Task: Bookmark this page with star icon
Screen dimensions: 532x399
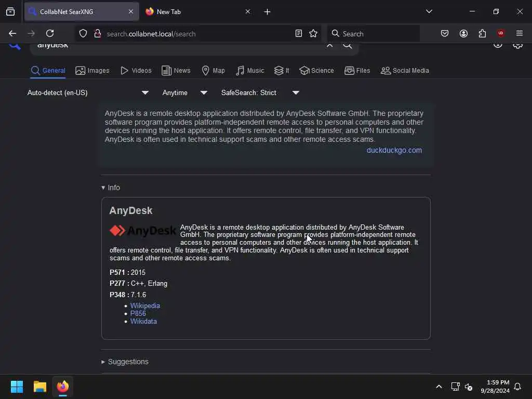Action: point(313,33)
